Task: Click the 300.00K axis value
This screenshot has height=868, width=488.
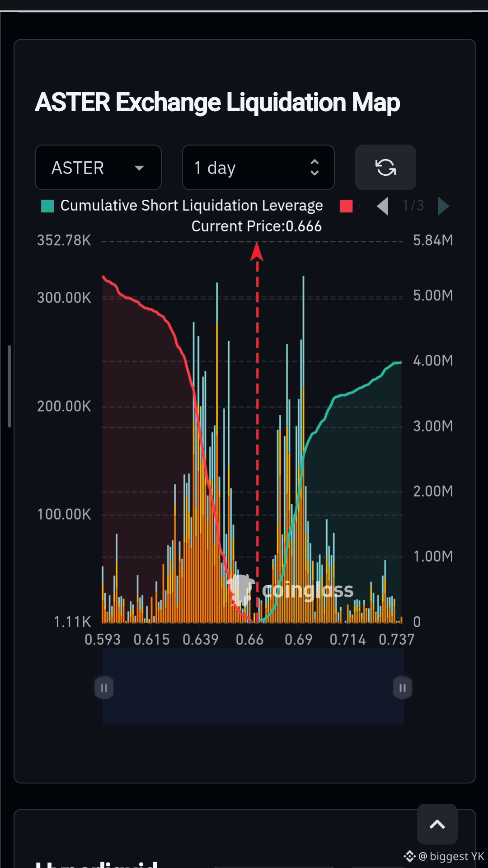Action: (x=64, y=298)
